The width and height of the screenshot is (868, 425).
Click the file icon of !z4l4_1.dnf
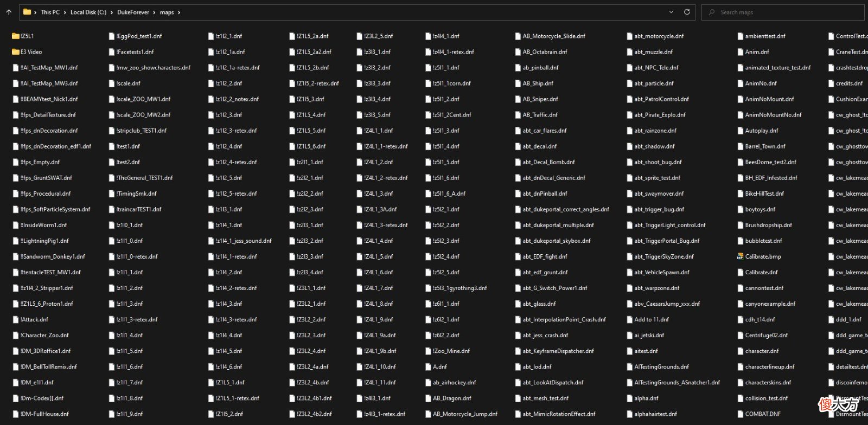[429, 36]
